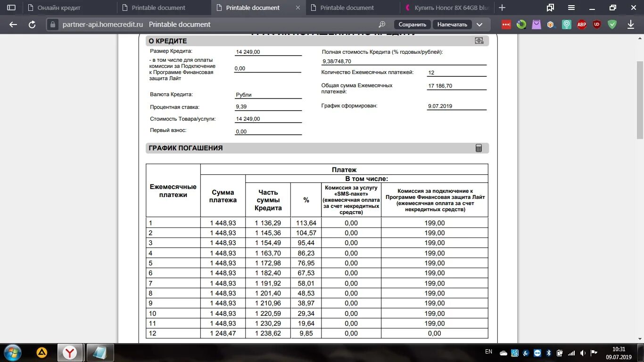Click the volume speaker tray icon
The height and width of the screenshot is (362, 644).
coord(582,353)
